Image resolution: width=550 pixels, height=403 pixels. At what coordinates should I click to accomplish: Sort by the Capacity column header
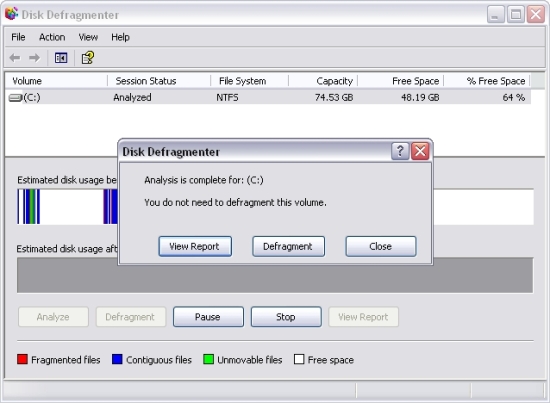[323, 81]
